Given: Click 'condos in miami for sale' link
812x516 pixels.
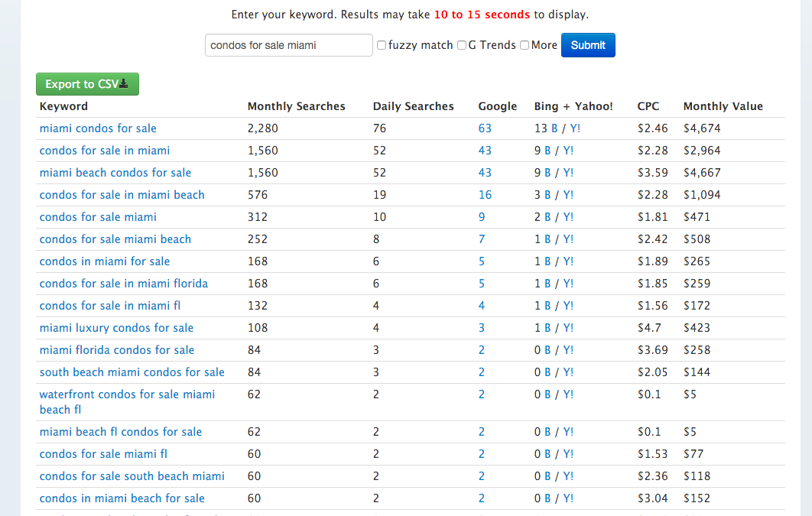Looking at the screenshot, I should [x=105, y=262].
